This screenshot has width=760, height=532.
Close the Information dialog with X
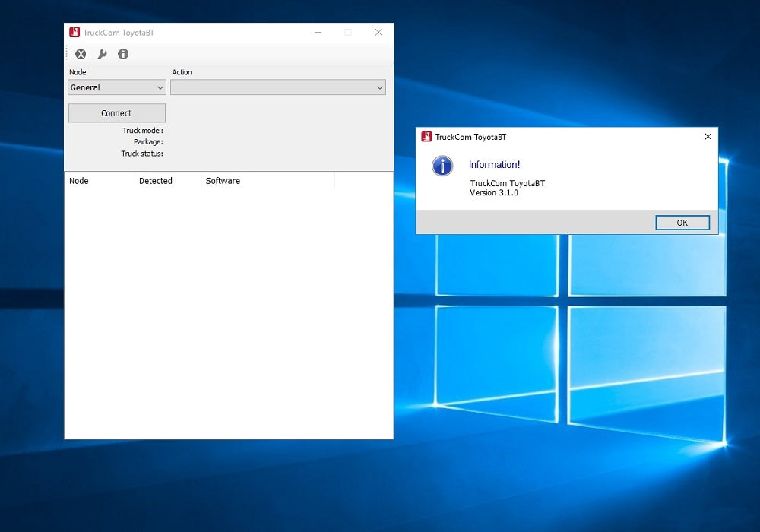point(708,137)
